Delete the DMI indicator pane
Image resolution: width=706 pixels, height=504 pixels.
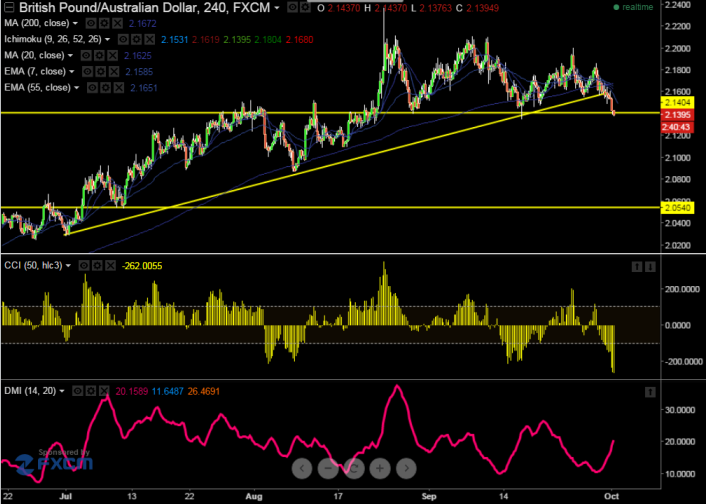pos(104,391)
